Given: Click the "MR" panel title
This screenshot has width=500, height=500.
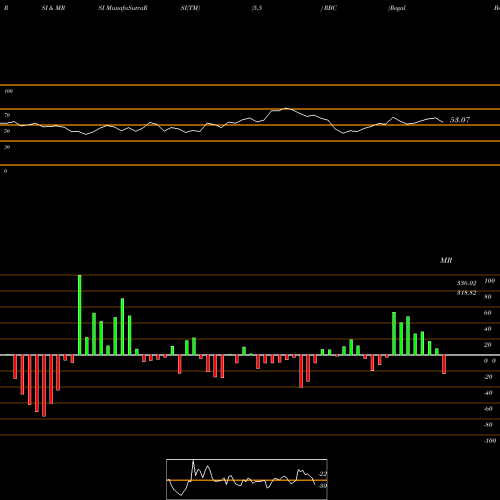Looking at the screenshot, I should pos(446,260).
